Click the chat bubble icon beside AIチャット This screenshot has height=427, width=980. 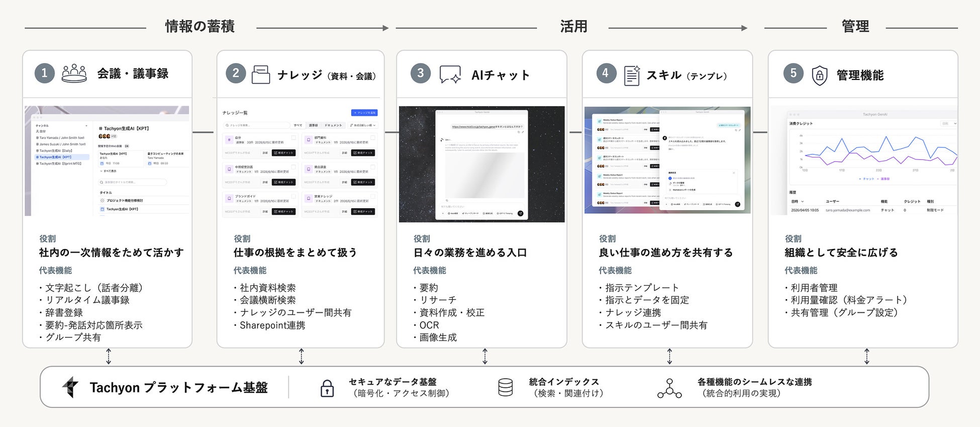coord(450,74)
